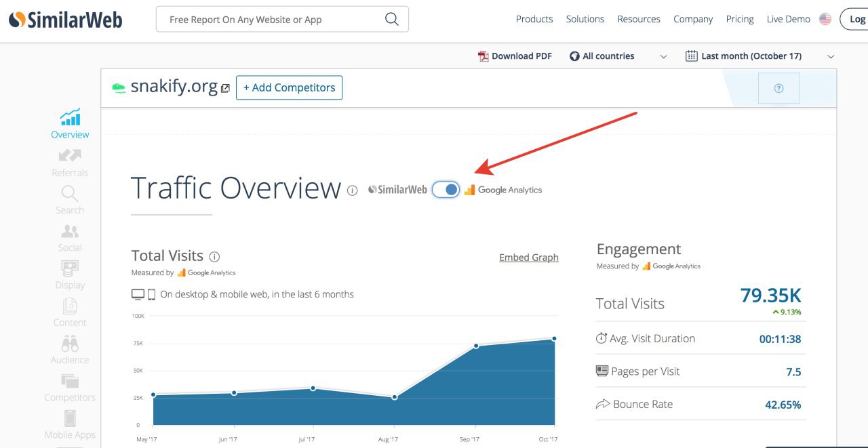Click the Log in button
The height and width of the screenshot is (448, 868).
[x=854, y=19]
